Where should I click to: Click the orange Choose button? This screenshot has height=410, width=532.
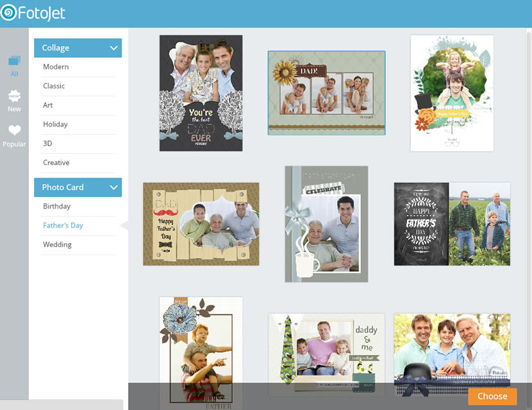(x=492, y=397)
